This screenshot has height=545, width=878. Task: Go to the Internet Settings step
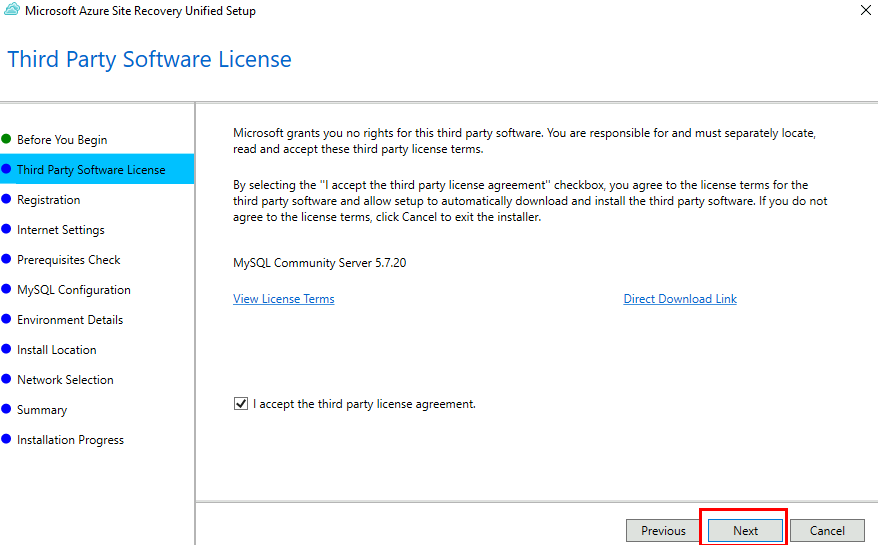click(60, 230)
